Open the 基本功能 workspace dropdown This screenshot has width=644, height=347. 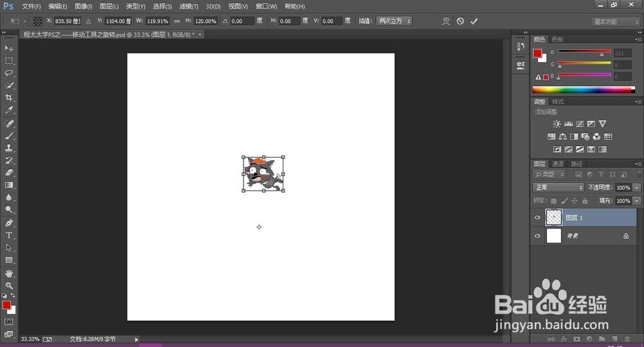(x=616, y=22)
